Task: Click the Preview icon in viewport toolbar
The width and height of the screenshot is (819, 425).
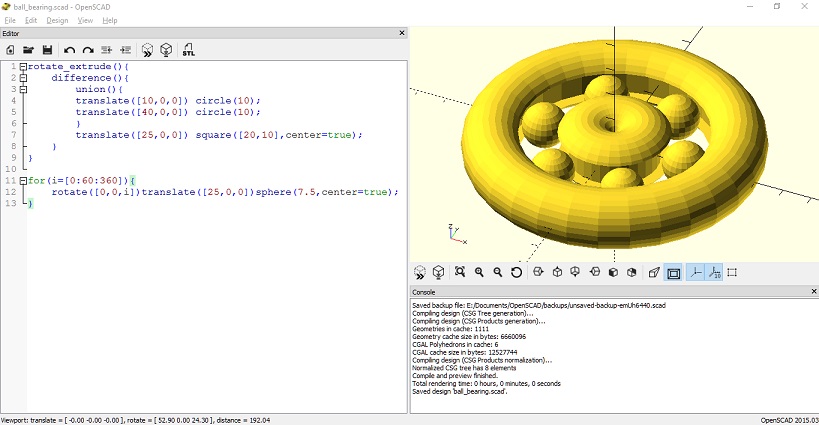Action: point(419,272)
